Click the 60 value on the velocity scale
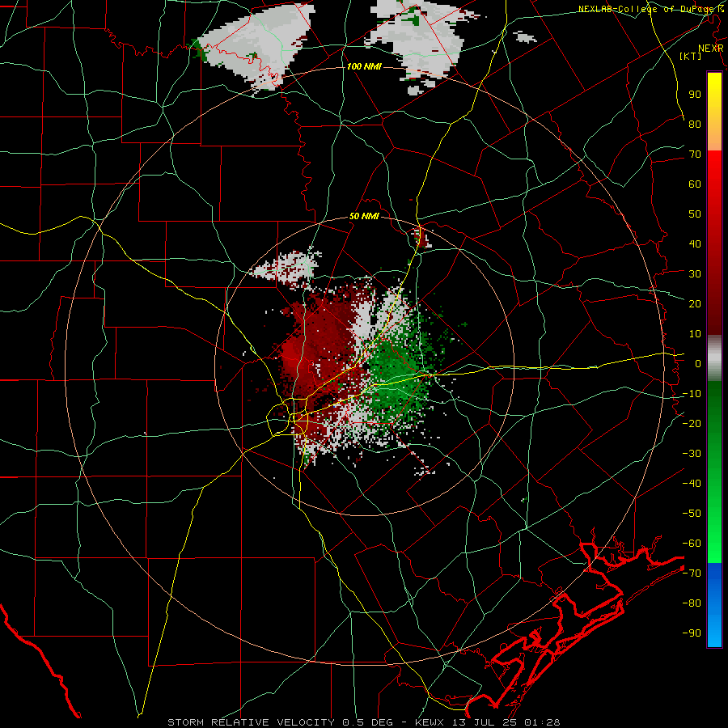The width and height of the screenshot is (728, 728). tap(695, 184)
